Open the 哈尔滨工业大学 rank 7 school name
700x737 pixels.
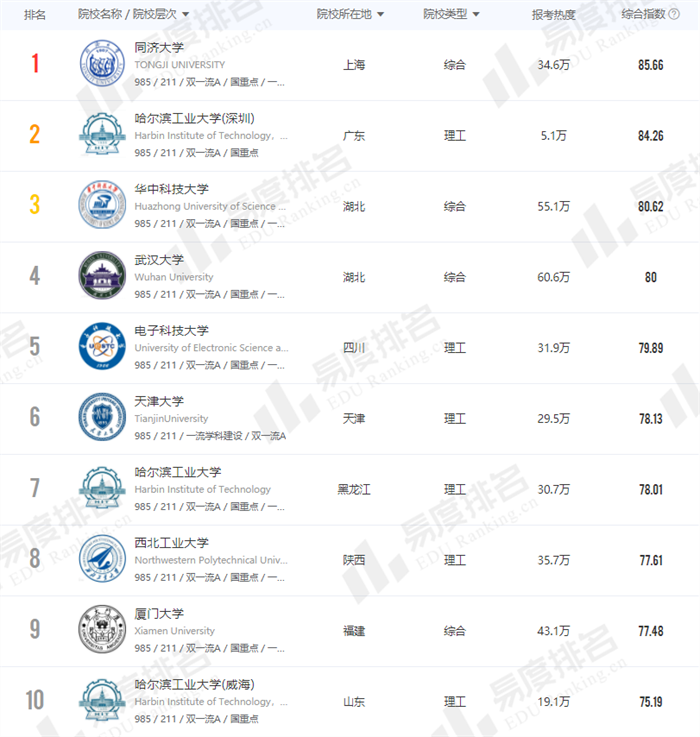coord(178,472)
